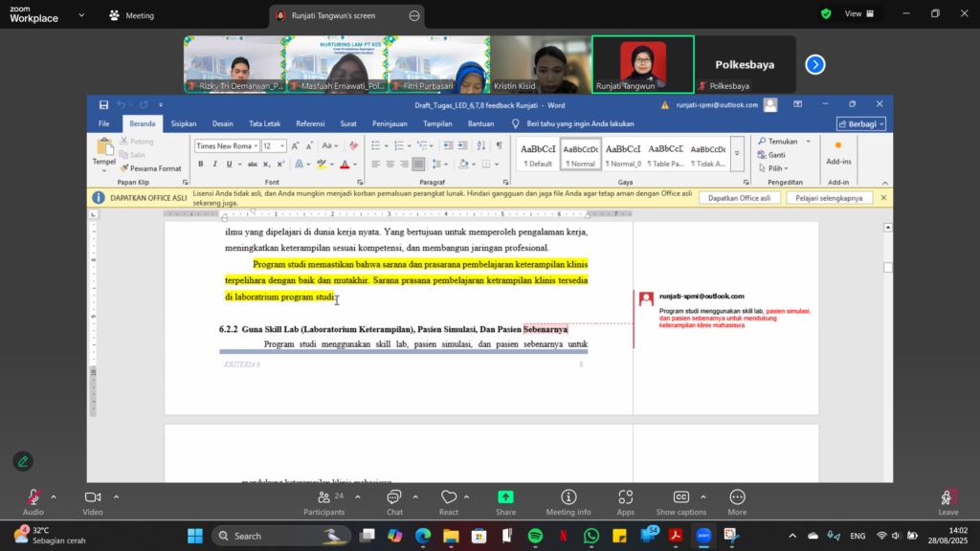Open the File tab in Word

pos(103,123)
